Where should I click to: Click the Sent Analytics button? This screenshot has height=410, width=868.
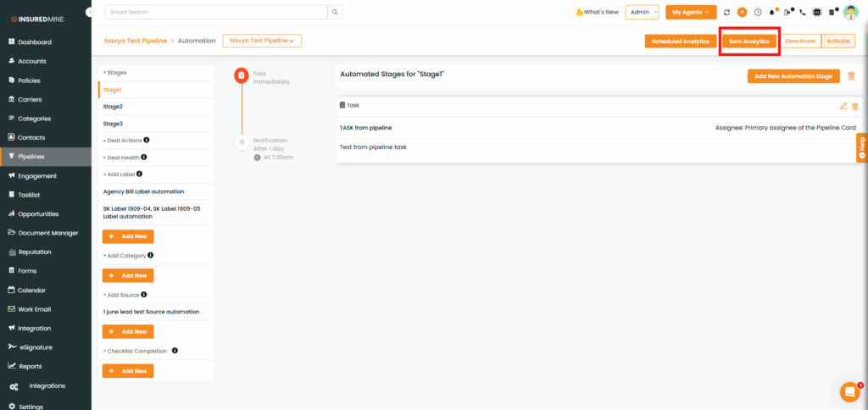(x=748, y=42)
